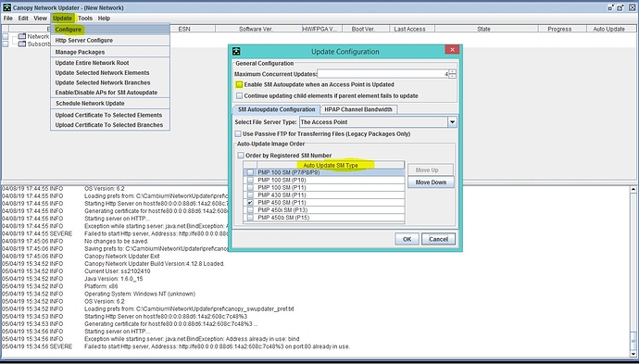Click the Maximum Concurrent Updates field

(383, 74)
